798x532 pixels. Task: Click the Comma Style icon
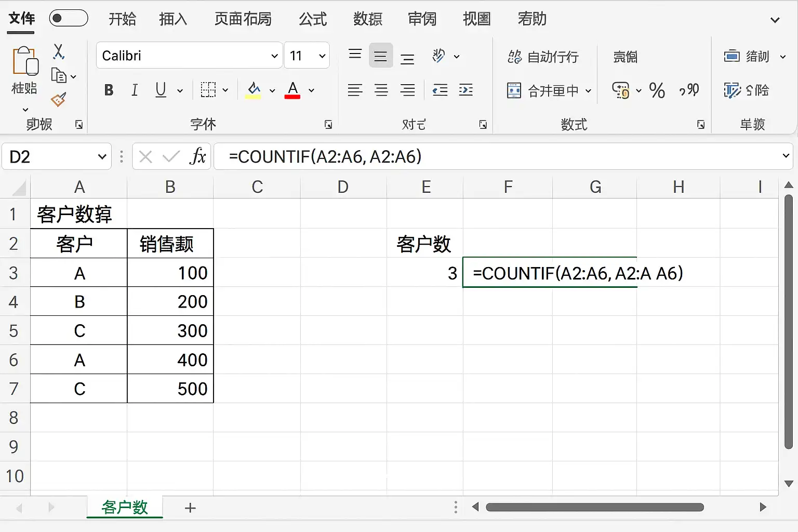[x=688, y=90]
